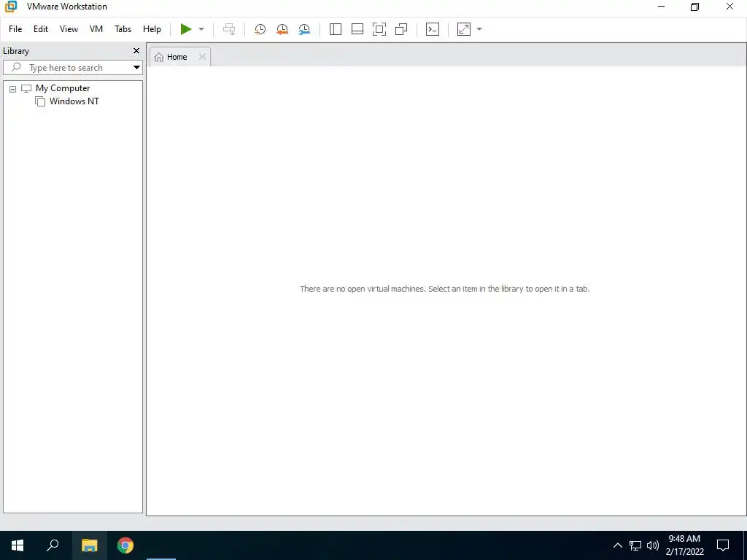Image resolution: width=747 pixels, height=560 pixels.
Task: Open the Help menu
Action: click(152, 29)
